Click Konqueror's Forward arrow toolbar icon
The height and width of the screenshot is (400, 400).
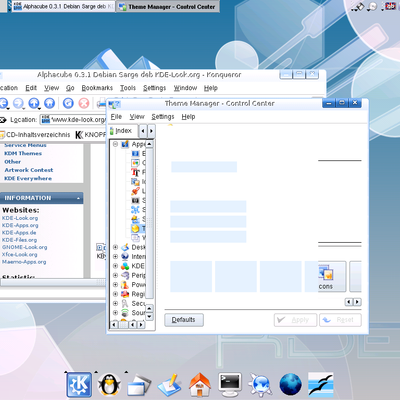point(18,103)
